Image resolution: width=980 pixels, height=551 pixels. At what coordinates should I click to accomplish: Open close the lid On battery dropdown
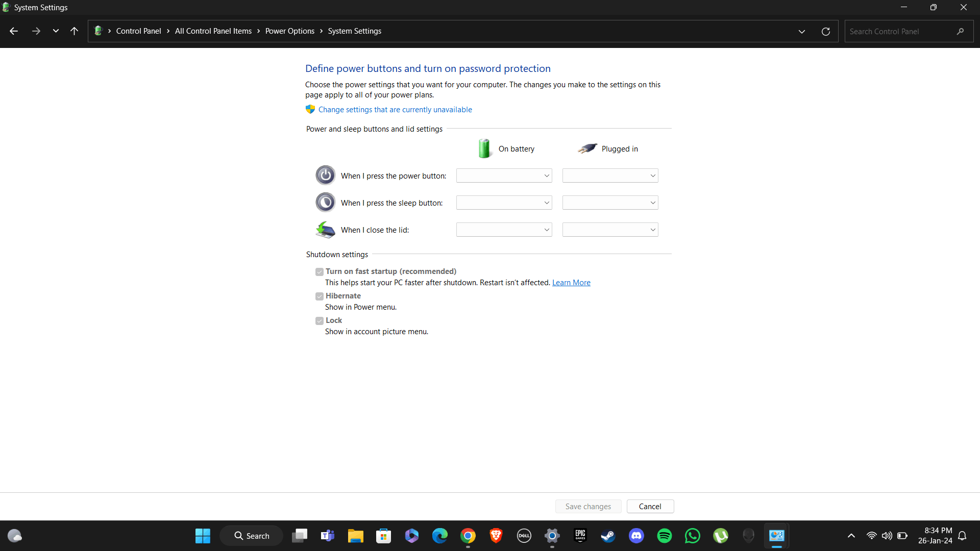(x=504, y=230)
